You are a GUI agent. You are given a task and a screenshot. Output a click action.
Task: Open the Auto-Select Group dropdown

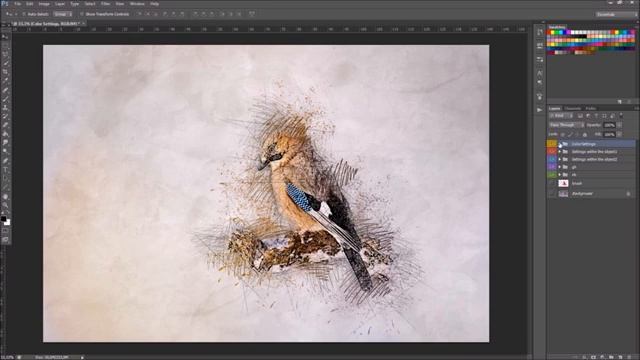[62, 14]
